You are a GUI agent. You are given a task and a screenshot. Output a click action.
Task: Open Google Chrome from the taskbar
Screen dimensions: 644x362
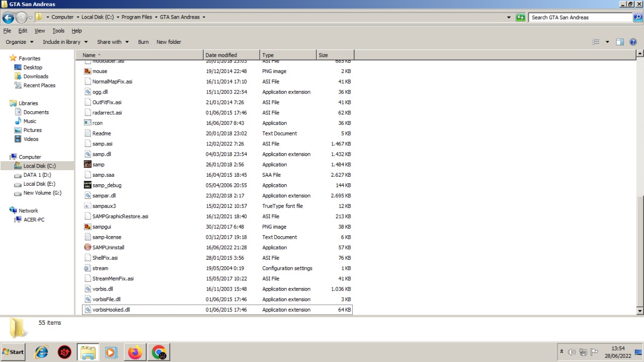tap(158, 352)
